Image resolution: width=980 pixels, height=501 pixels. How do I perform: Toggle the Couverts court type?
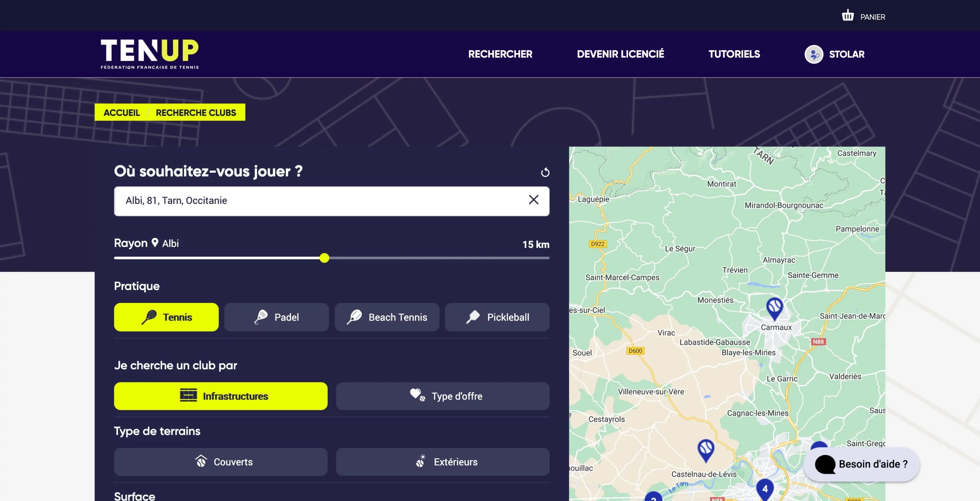point(220,462)
